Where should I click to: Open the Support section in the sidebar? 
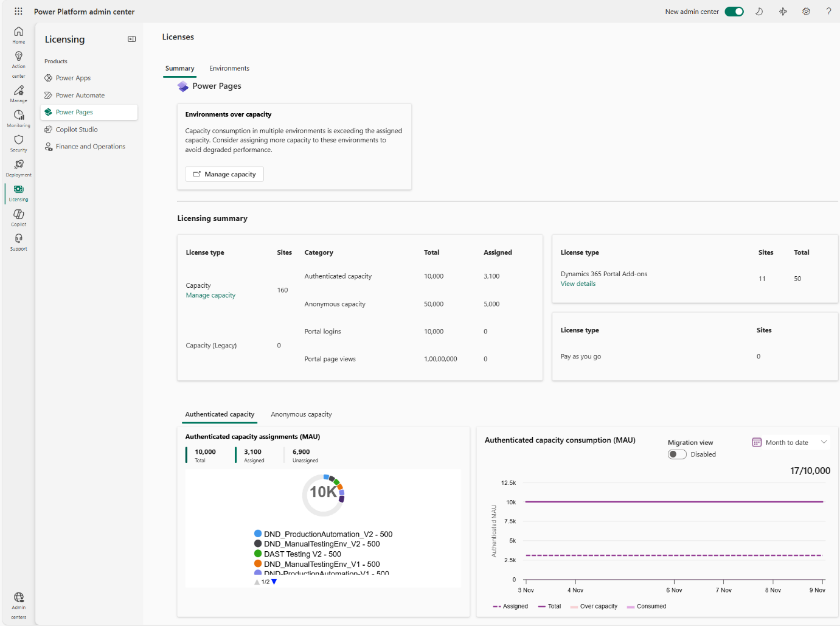(18, 240)
